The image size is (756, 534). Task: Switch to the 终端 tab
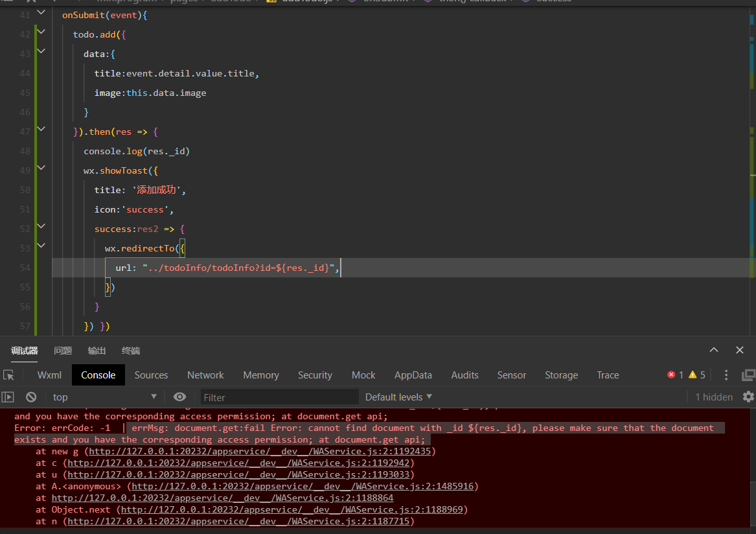[x=131, y=351]
